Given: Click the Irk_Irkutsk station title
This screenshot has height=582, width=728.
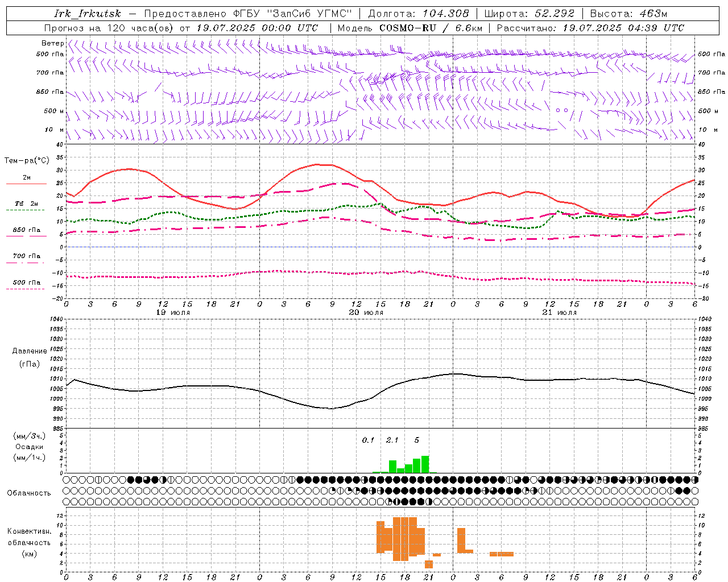Looking at the screenshot, I should pyautogui.click(x=88, y=14).
